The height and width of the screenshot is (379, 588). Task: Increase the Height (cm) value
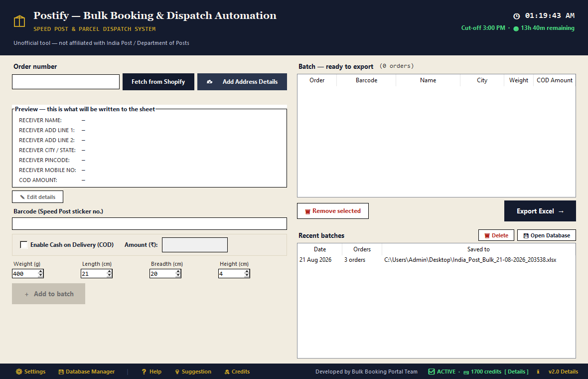247,272
